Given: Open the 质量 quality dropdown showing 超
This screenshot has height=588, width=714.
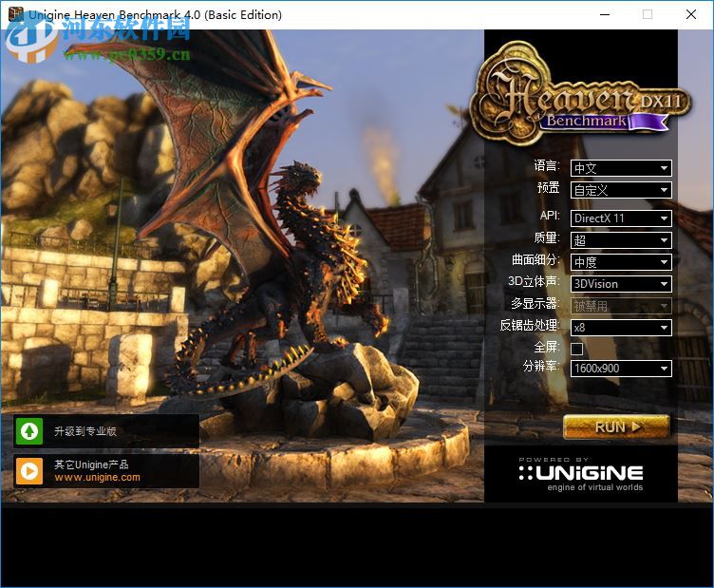Looking at the screenshot, I should 621,240.
